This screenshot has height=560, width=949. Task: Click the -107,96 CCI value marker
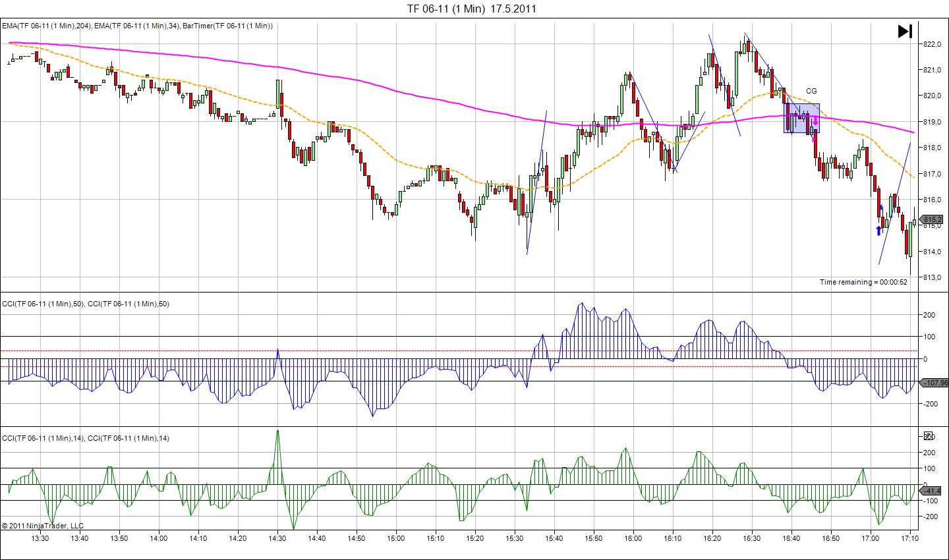[x=935, y=382]
